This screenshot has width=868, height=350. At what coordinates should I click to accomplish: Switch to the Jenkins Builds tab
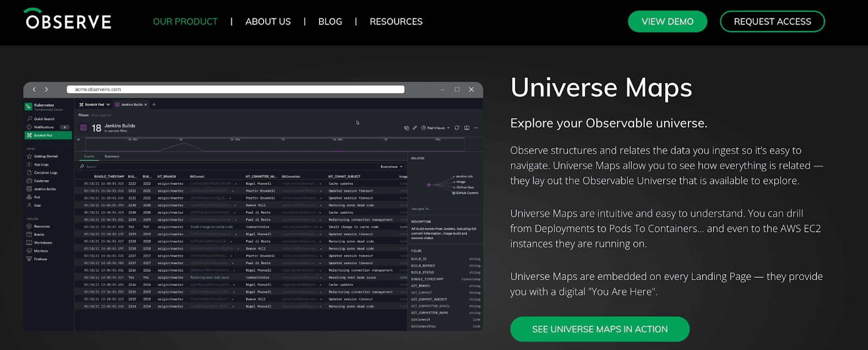tap(131, 105)
